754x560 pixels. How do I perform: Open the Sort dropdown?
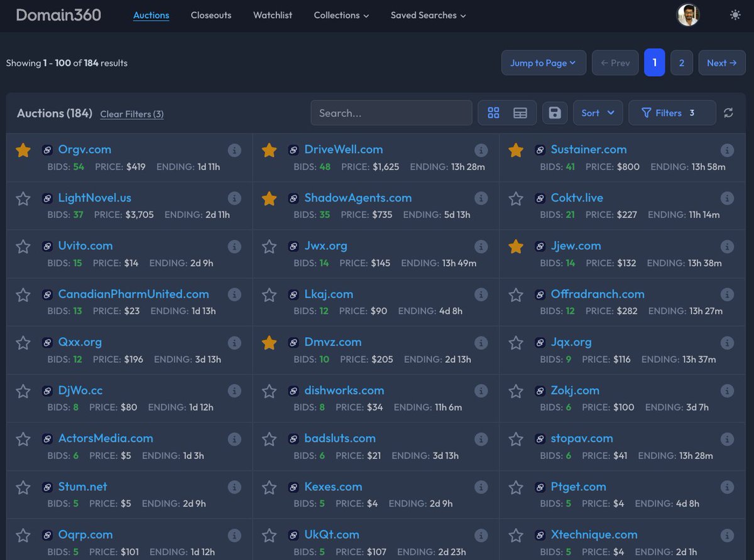[598, 112]
